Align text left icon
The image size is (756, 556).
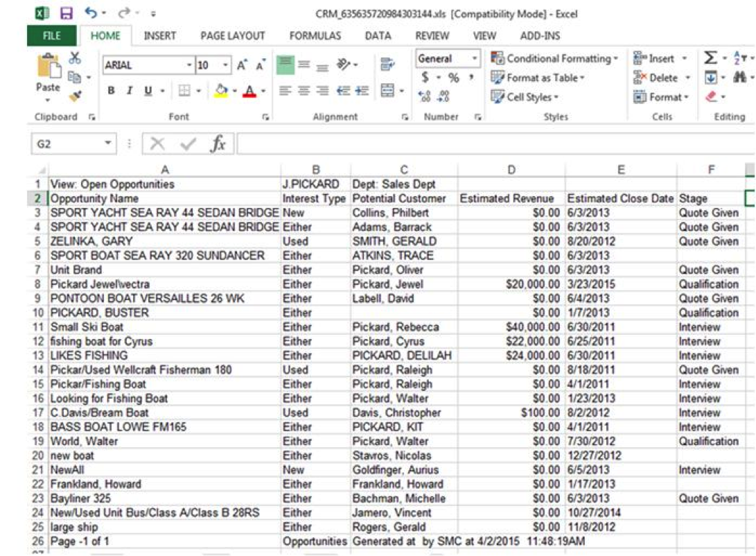point(285,91)
